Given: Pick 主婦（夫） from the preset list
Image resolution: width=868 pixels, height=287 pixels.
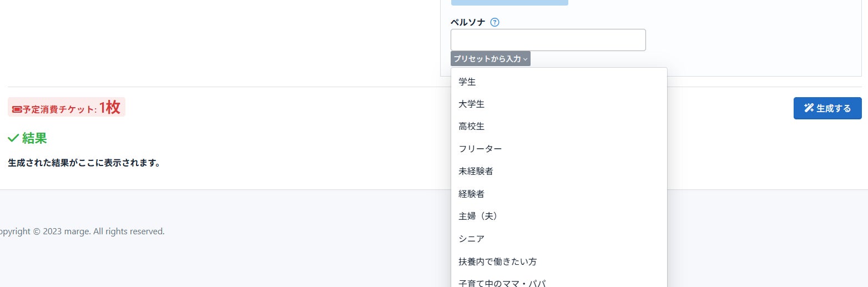Looking at the screenshot, I should coord(478,216).
